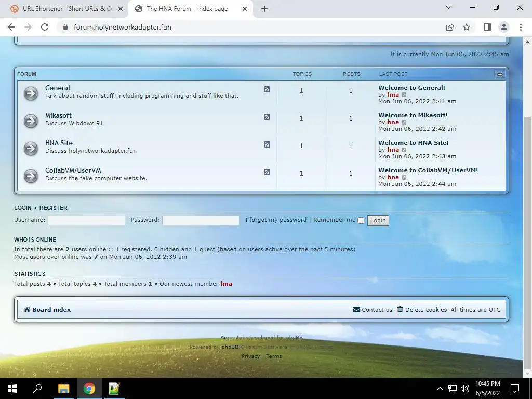Image resolution: width=532 pixels, height=399 pixels.
Task: Reload the page with the refresh icon
Action: (45, 27)
